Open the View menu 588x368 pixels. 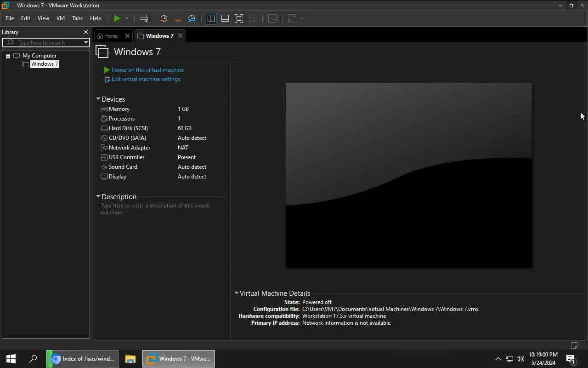[43, 18]
